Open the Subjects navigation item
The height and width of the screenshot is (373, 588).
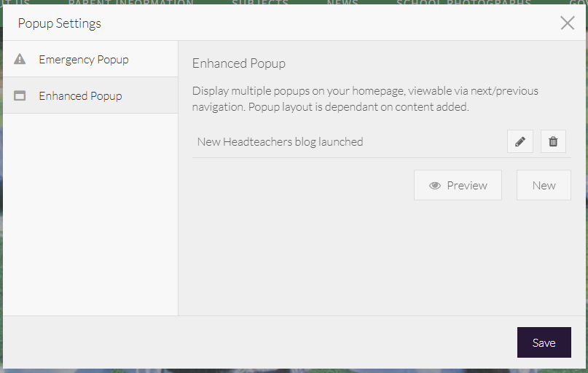pyautogui.click(x=260, y=3)
